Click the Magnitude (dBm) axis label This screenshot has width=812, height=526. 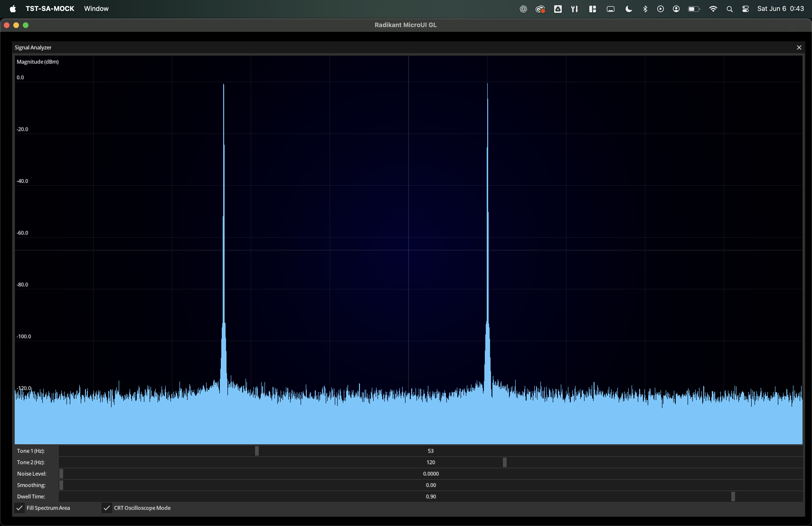pos(38,62)
